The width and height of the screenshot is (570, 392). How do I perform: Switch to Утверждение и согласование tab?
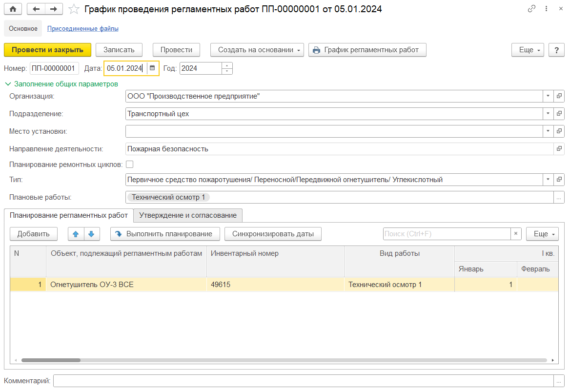tap(188, 215)
